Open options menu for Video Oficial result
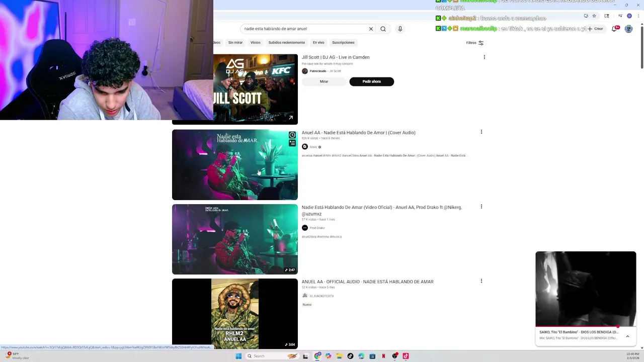This screenshot has height=362, width=644. pyautogui.click(x=481, y=206)
